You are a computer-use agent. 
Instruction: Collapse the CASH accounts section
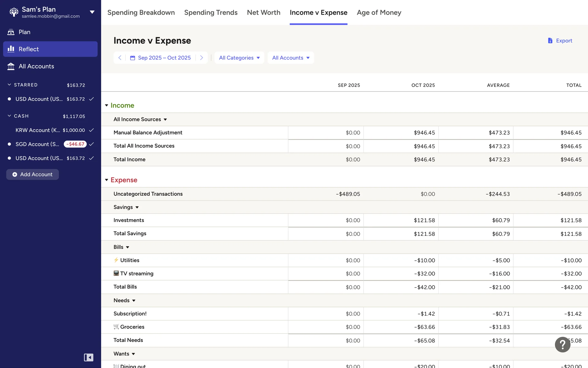9,116
